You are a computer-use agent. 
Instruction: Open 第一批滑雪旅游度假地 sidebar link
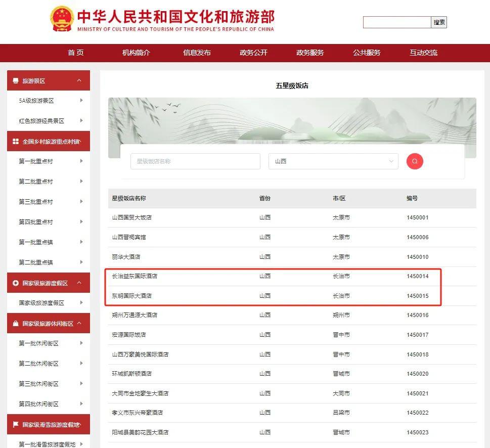point(47,444)
